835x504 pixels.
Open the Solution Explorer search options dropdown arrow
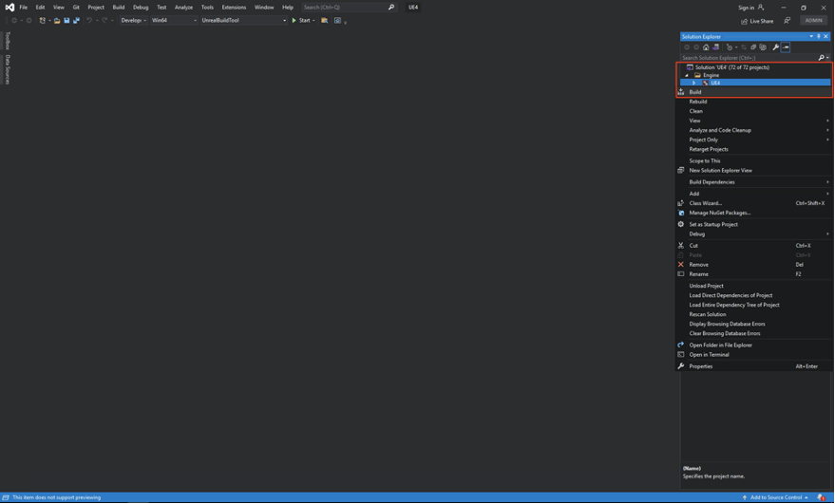[x=827, y=58]
